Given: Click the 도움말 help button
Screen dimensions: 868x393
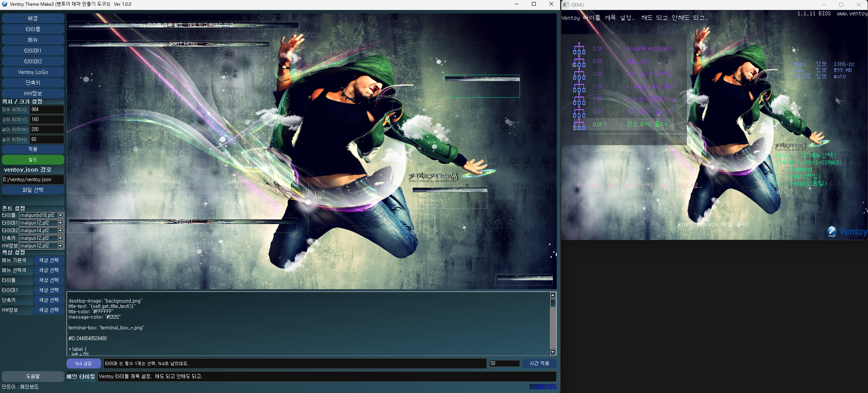Looking at the screenshot, I should (x=33, y=377).
